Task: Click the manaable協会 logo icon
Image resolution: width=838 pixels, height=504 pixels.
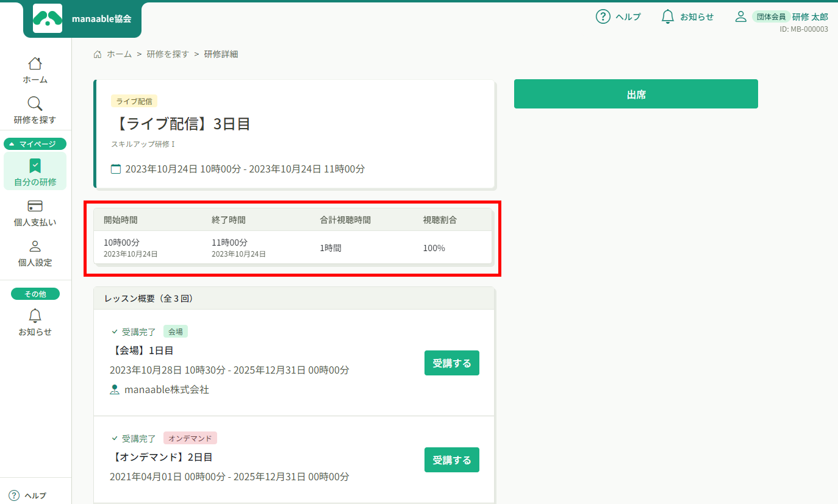Action: click(48, 19)
